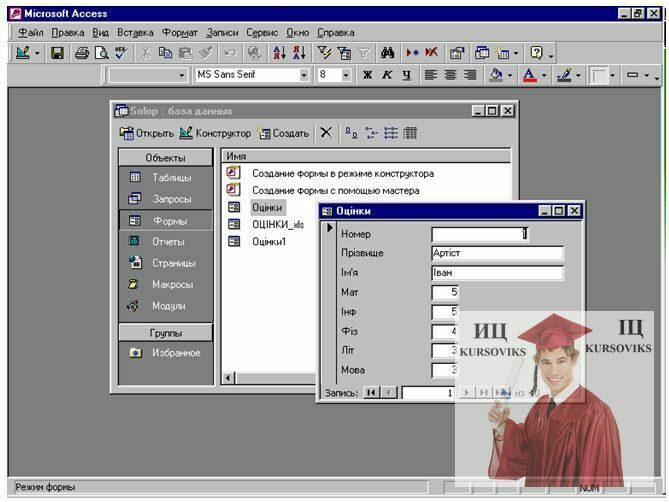
Task: Click the Insert Hyperlink globe icon
Action: (255, 53)
